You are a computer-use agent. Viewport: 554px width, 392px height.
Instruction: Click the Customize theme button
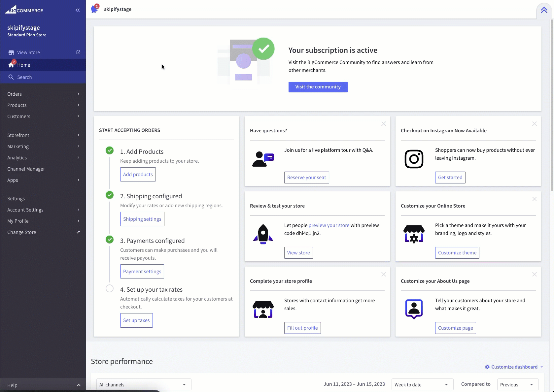(457, 253)
